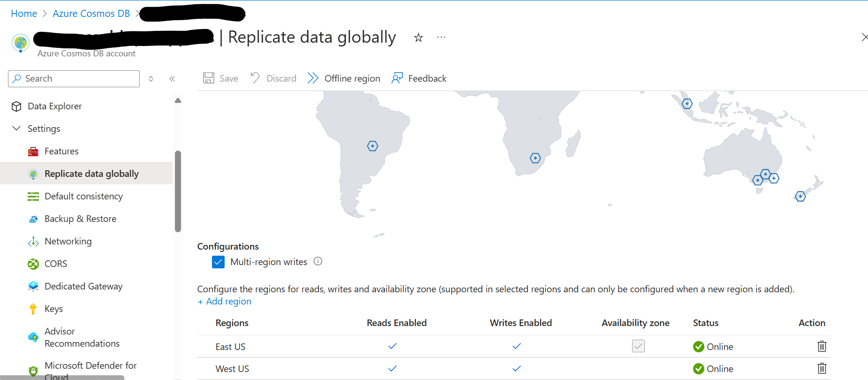Click the Dedicated Gateway icon
This screenshot has height=380, width=868.
click(x=33, y=286)
